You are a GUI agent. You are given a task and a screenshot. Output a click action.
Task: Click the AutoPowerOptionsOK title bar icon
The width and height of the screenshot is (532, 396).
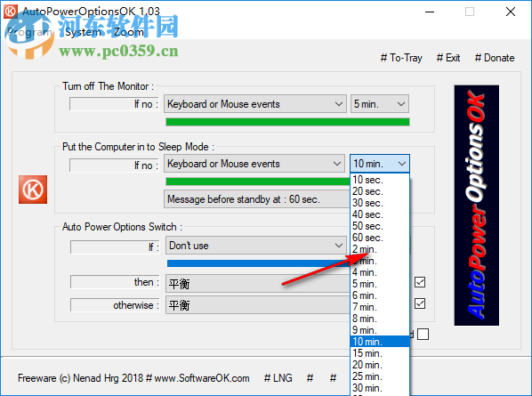tap(10, 12)
